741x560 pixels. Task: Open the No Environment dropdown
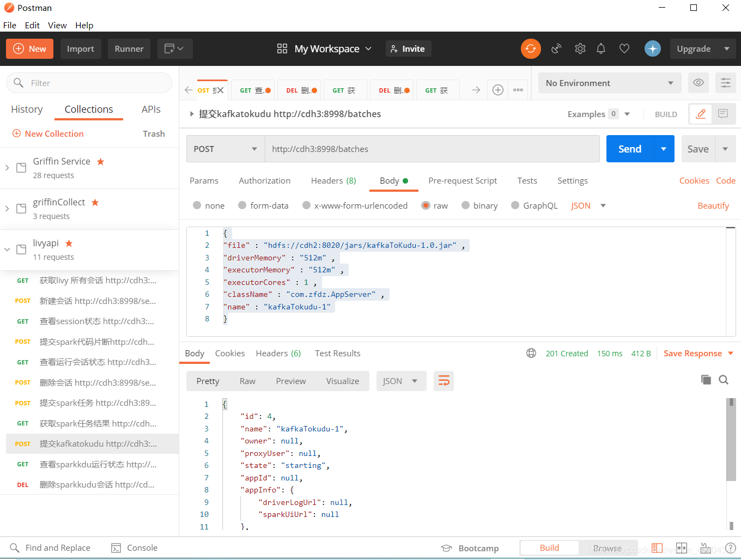610,83
